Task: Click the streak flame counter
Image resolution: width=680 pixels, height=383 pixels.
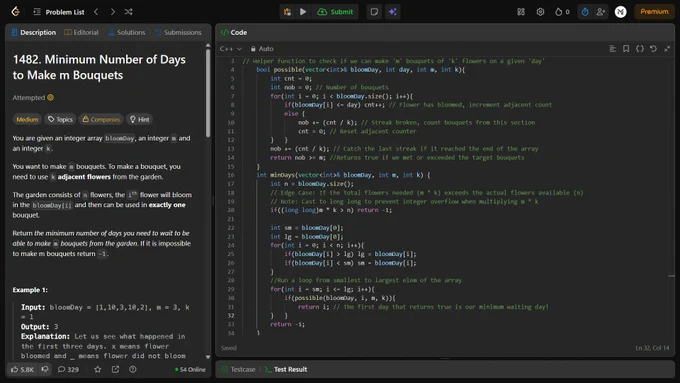Action: [562, 12]
